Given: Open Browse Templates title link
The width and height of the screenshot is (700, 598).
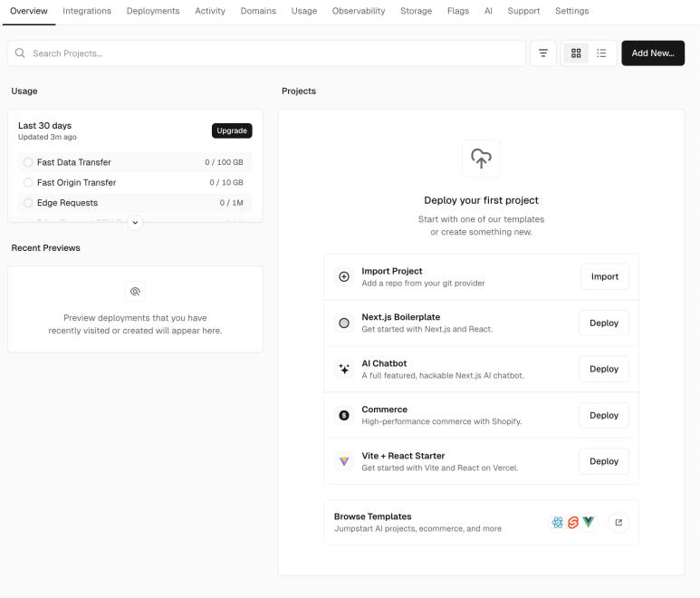Looking at the screenshot, I should 373,516.
